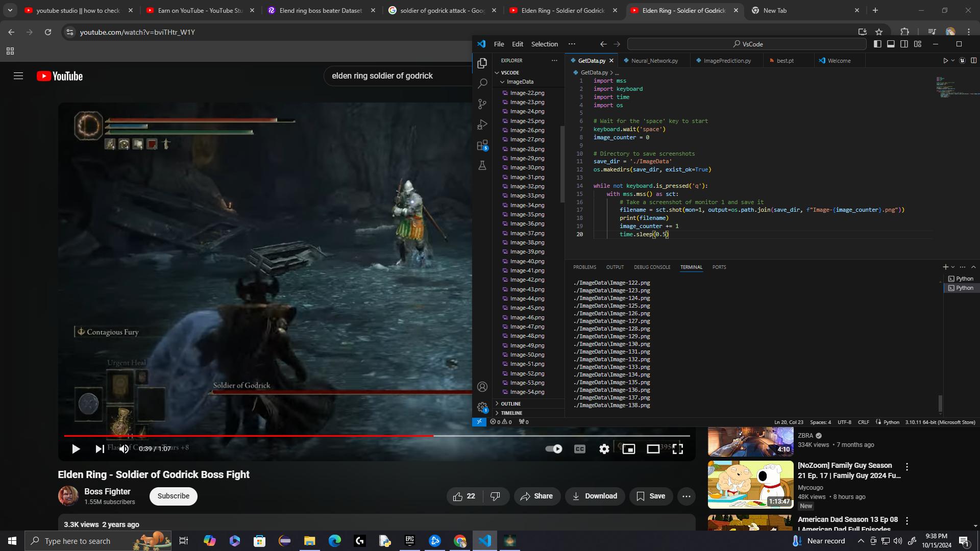The height and width of the screenshot is (551, 980).
Task: Maximize the terminal panel with chevron
Action: pyautogui.click(x=973, y=267)
